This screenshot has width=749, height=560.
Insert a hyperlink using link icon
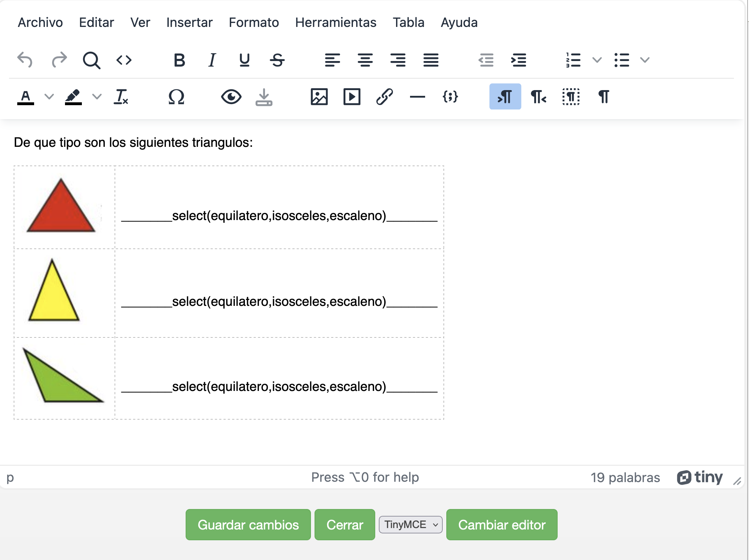(x=385, y=97)
